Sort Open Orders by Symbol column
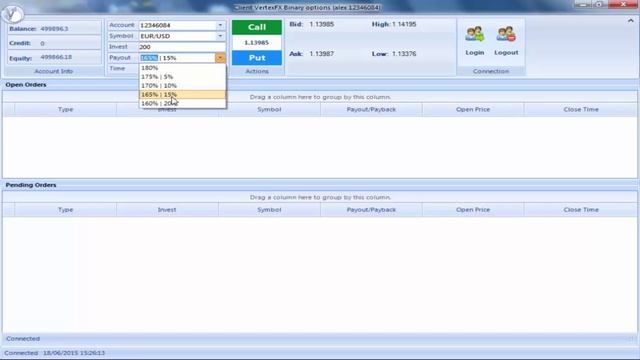The image size is (640, 360). (x=269, y=109)
